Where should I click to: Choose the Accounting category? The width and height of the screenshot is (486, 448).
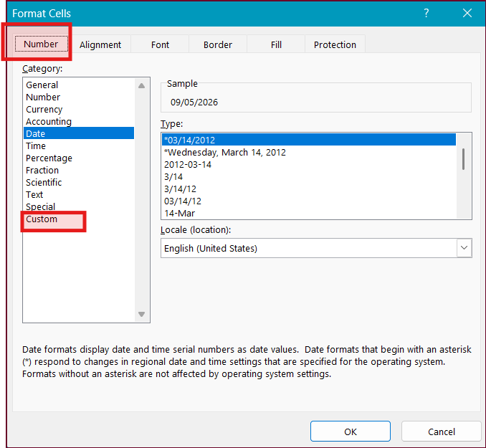coord(79,121)
